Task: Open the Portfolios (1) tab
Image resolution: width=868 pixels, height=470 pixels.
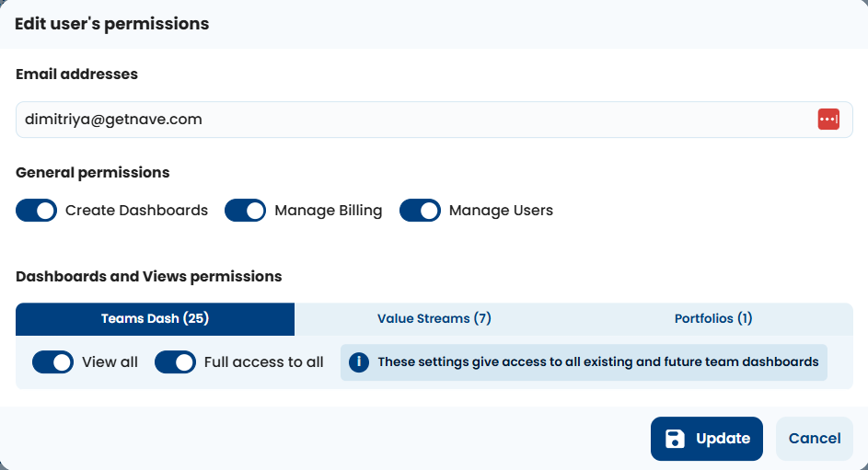Action: point(713,319)
